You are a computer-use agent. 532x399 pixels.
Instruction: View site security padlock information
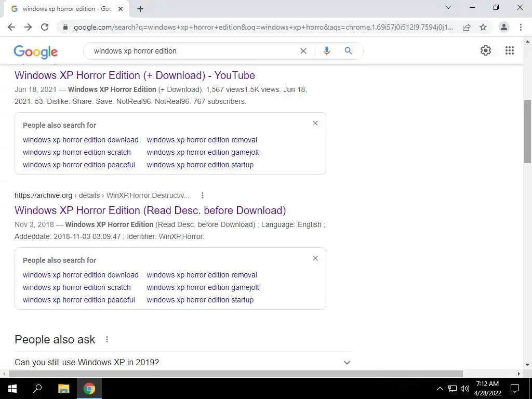tap(65, 27)
